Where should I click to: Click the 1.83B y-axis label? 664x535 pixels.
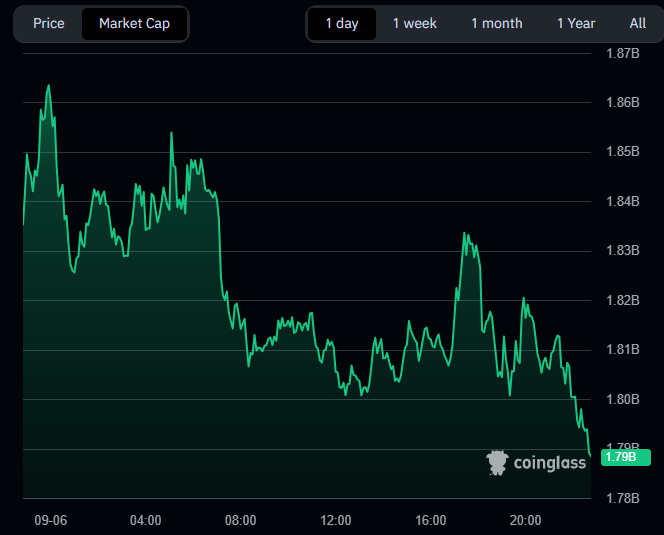coord(623,250)
